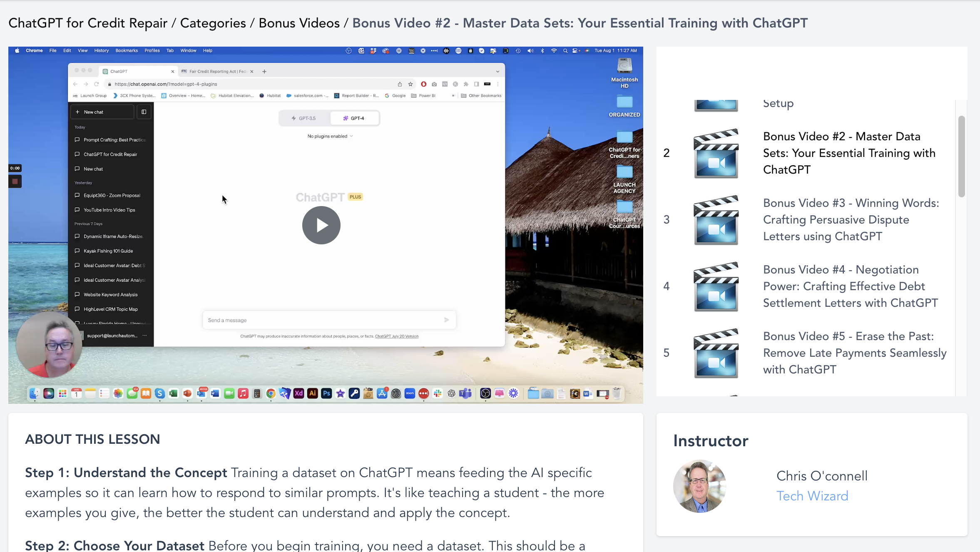Click the new tab plus button in Chrome
This screenshot has height=552, width=980.
pyautogui.click(x=264, y=72)
